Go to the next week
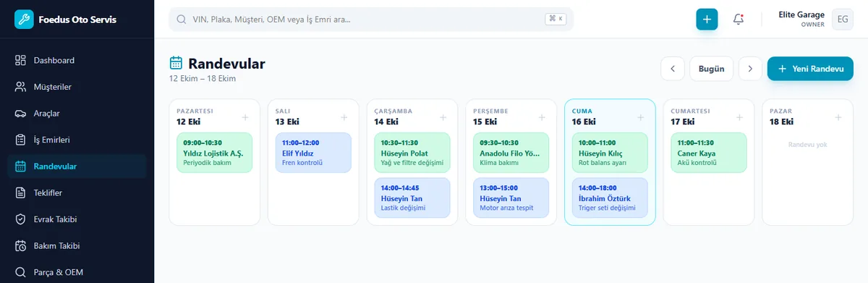This screenshot has height=283, width=868. (750, 69)
